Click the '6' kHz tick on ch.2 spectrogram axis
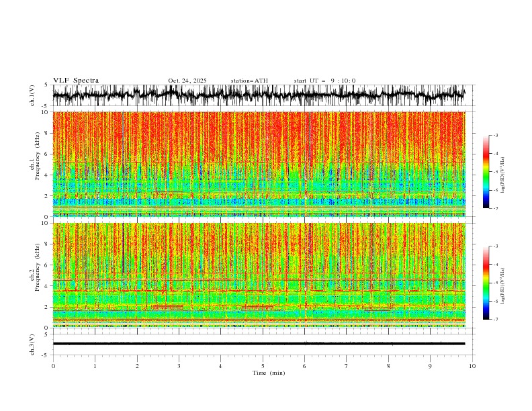The width and height of the screenshot is (532, 411). point(47,265)
